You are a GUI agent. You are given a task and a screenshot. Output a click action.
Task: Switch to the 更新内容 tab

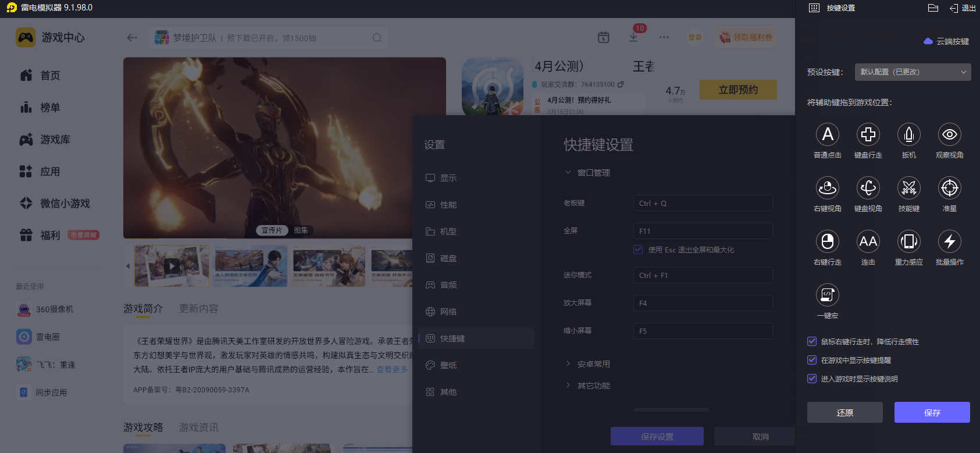pos(199,309)
